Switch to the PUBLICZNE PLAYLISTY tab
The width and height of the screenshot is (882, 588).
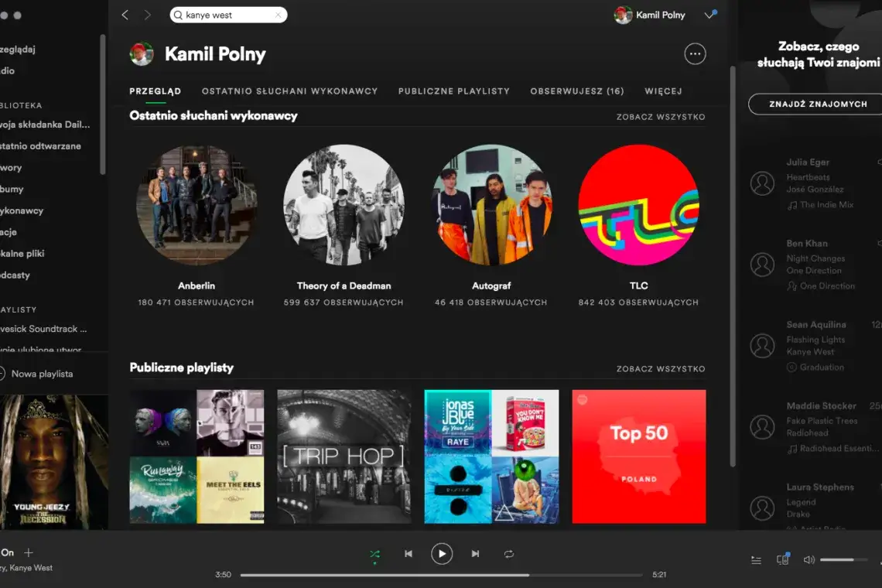453,91
